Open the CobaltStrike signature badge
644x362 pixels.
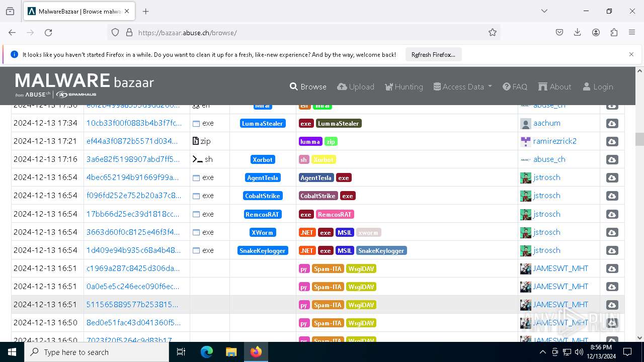[263, 196]
